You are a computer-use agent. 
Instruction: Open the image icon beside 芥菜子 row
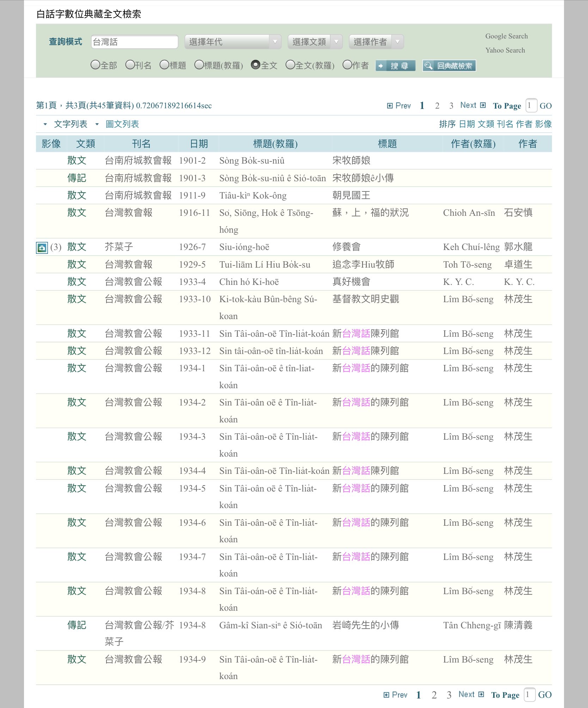coord(42,248)
